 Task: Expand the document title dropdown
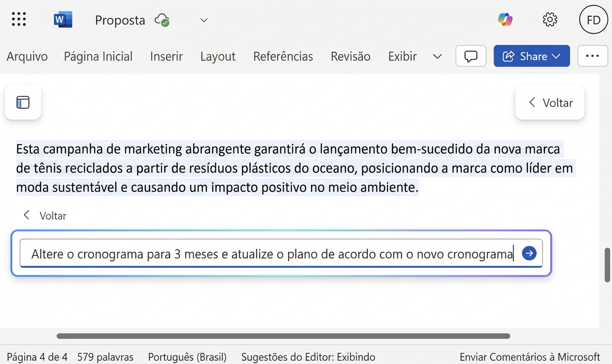(204, 20)
